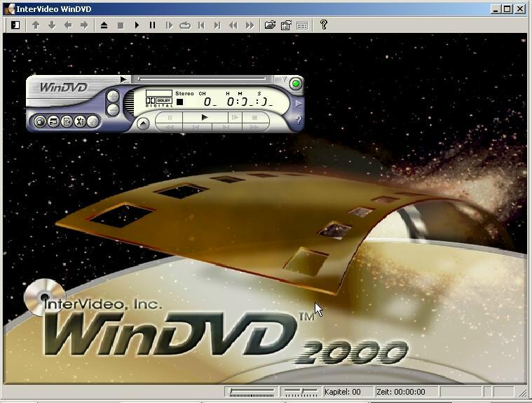Click the left arrow navigation icon
This screenshot has height=403, width=532.
(68, 25)
